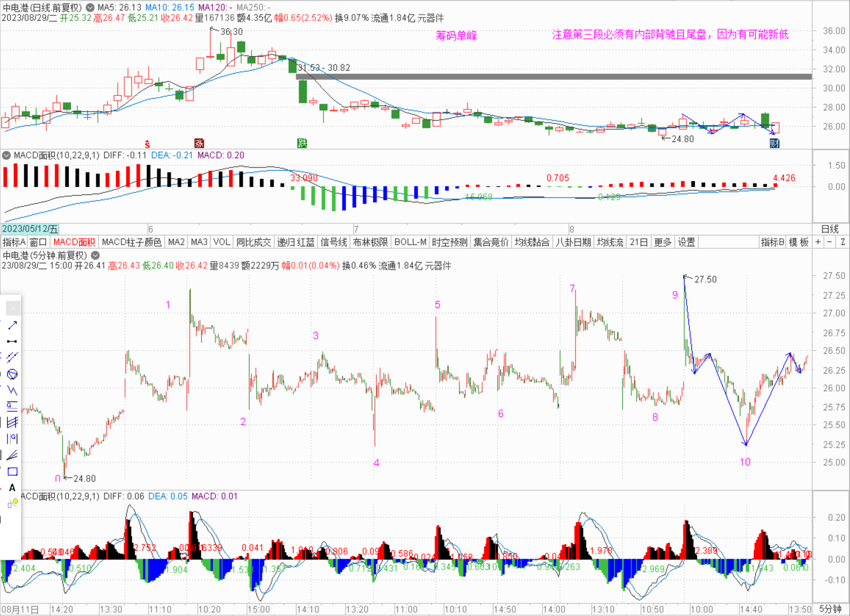Expand MACD面积 indicator dropdown in daily panel
The height and width of the screenshot is (616, 850).
click(6, 155)
